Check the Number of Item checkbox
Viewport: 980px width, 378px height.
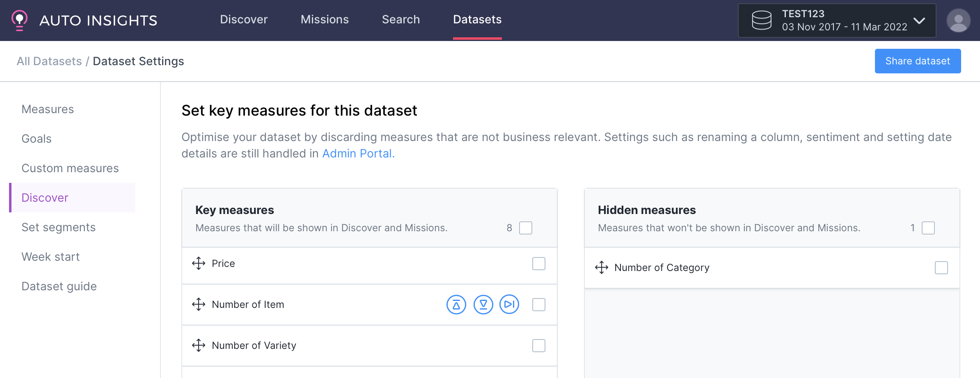[539, 305]
